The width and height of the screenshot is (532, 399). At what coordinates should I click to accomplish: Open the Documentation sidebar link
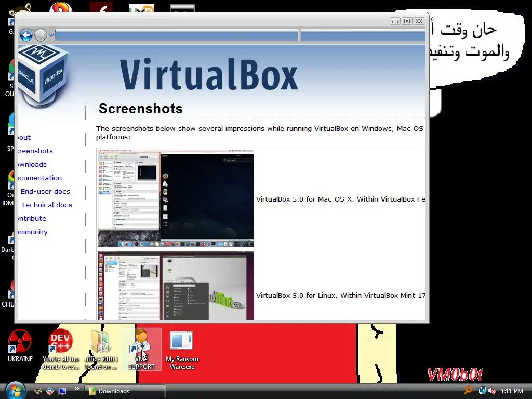[x=39, y=178]
